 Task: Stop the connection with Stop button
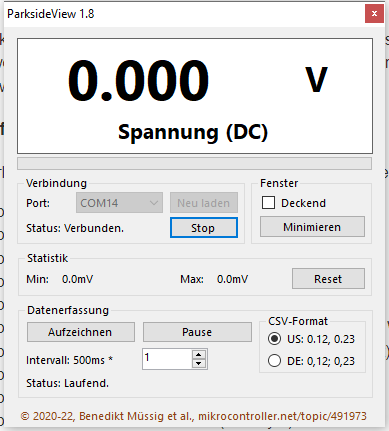(204, 228)
